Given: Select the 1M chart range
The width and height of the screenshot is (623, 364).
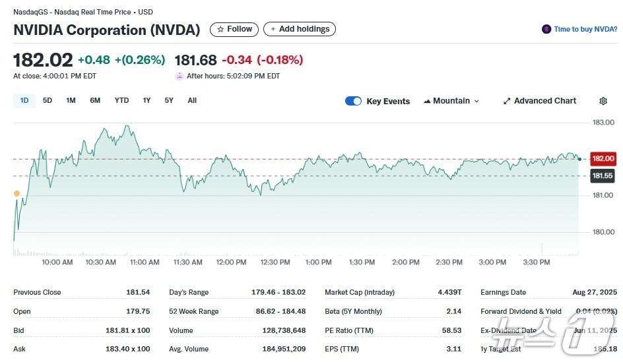Looking at the screenshot, I should (71, 100).
